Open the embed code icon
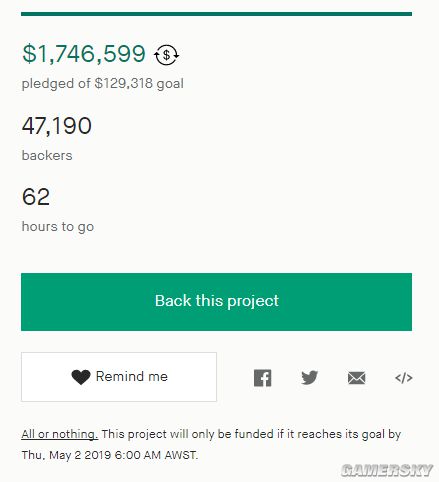Image resolution: width=439 pixels, height=482 pixels. (404, 378)
